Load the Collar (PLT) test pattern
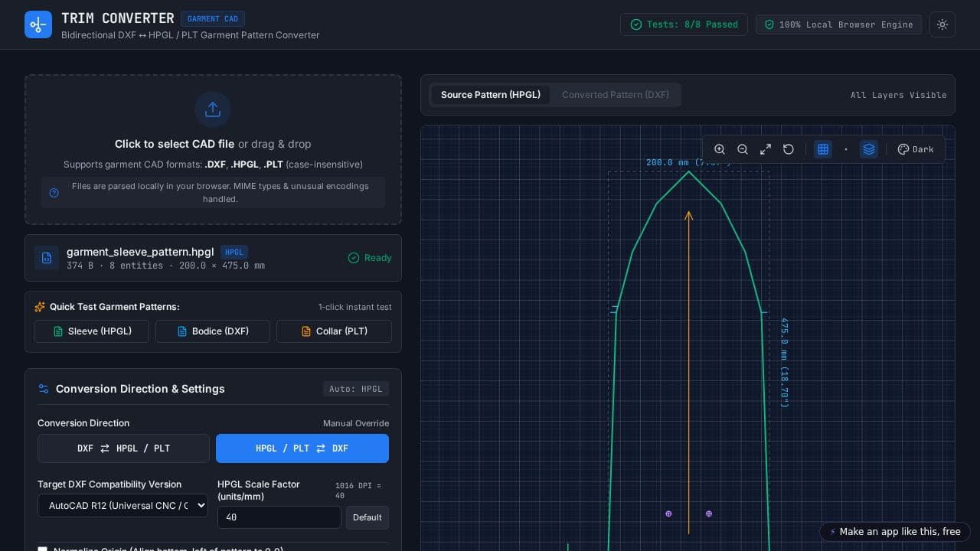 click(334, 331)
